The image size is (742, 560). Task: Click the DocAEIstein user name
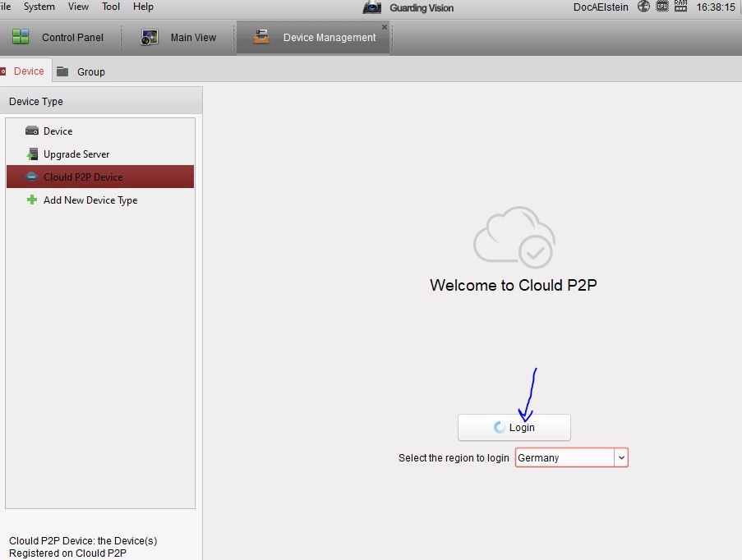[x=601, y=7]
